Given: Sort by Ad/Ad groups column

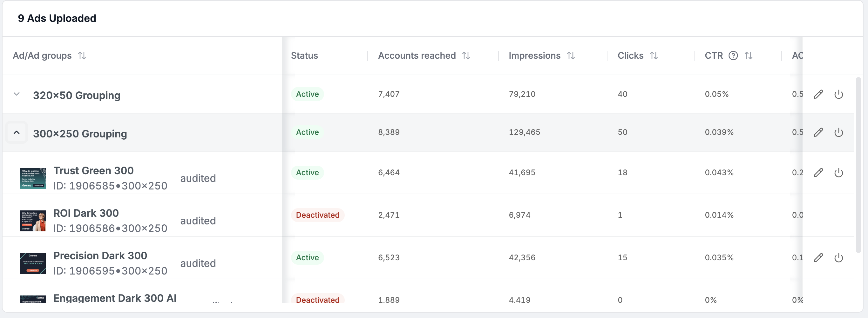Looking at the screenshot, I should point(82,56).
